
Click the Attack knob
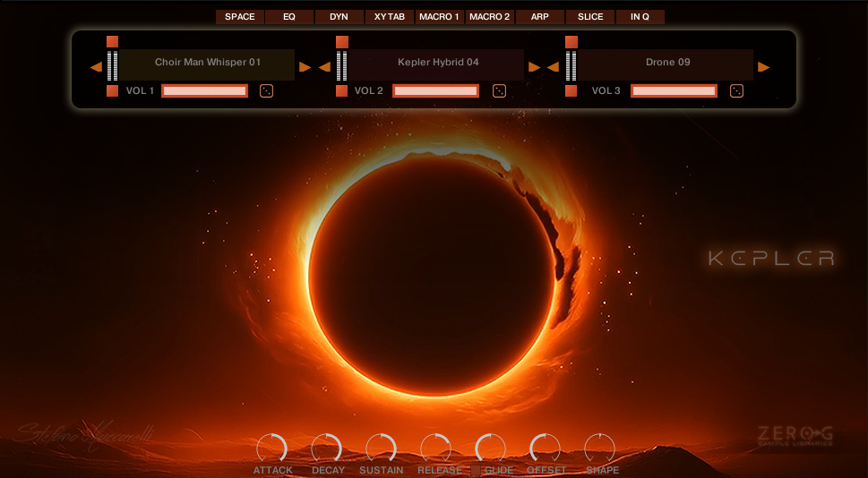(272, 448)
